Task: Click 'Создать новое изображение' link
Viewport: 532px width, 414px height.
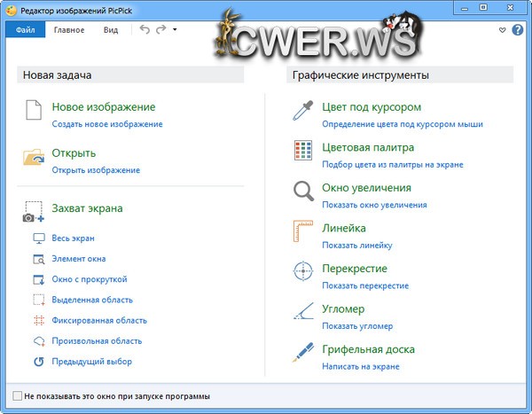Action: (x=107, y=125)
